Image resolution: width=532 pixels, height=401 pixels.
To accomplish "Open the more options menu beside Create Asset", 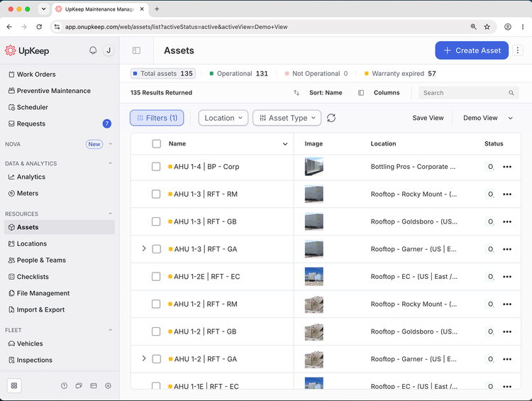I will (517, 50).
